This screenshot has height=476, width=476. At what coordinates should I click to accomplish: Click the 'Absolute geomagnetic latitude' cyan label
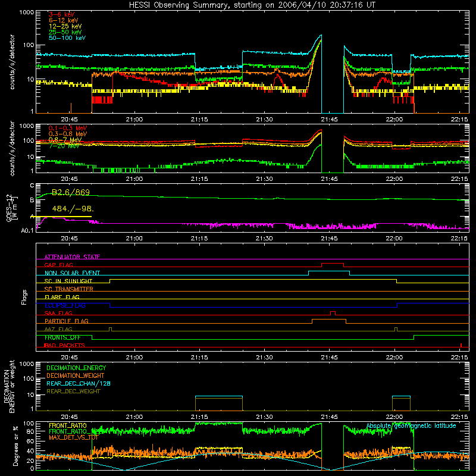click(411, 425)
